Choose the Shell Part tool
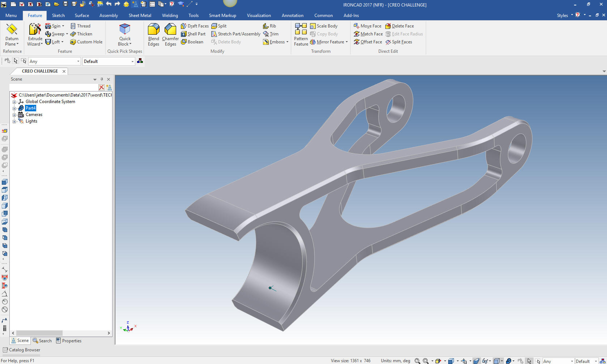Image resolution: width=607 pixels, height=364 pixels. (193, 34)
